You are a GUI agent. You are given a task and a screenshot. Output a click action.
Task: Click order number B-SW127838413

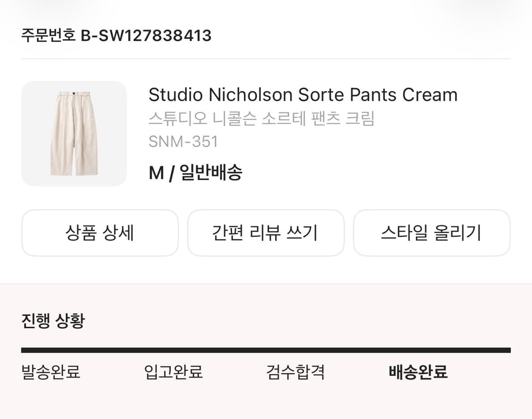pos(146,36)
